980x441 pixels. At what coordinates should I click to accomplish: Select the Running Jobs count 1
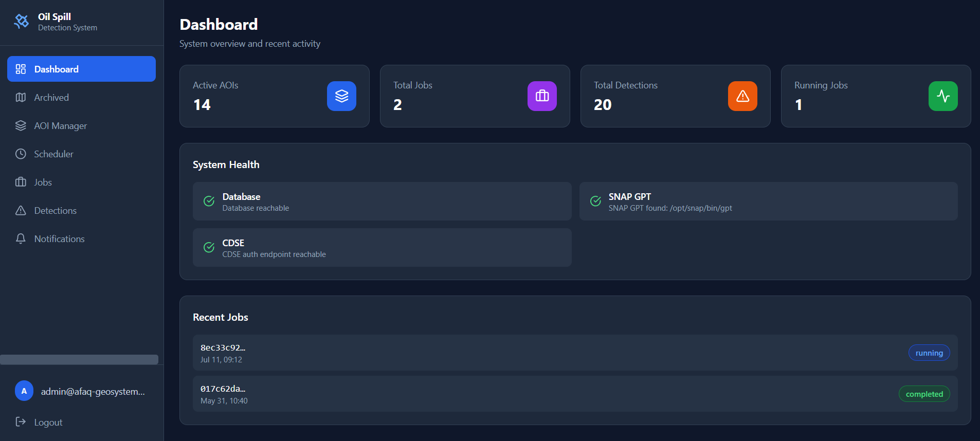pos(798,105)
